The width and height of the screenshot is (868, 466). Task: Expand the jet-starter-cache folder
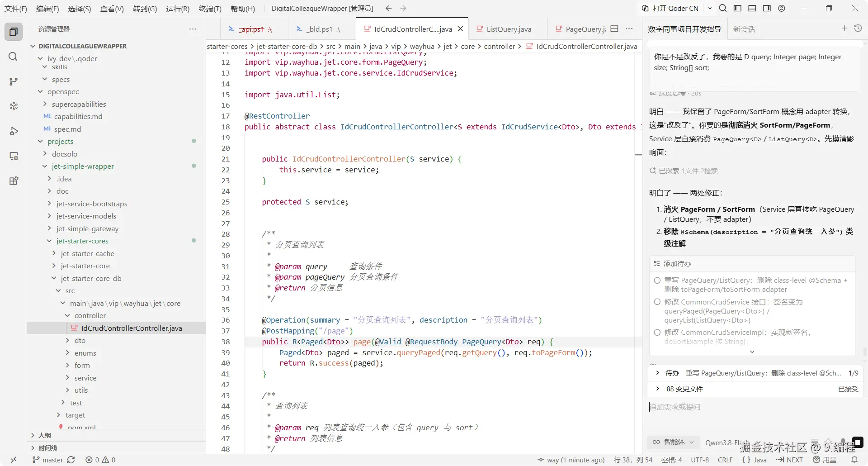(x=54, y=253)
